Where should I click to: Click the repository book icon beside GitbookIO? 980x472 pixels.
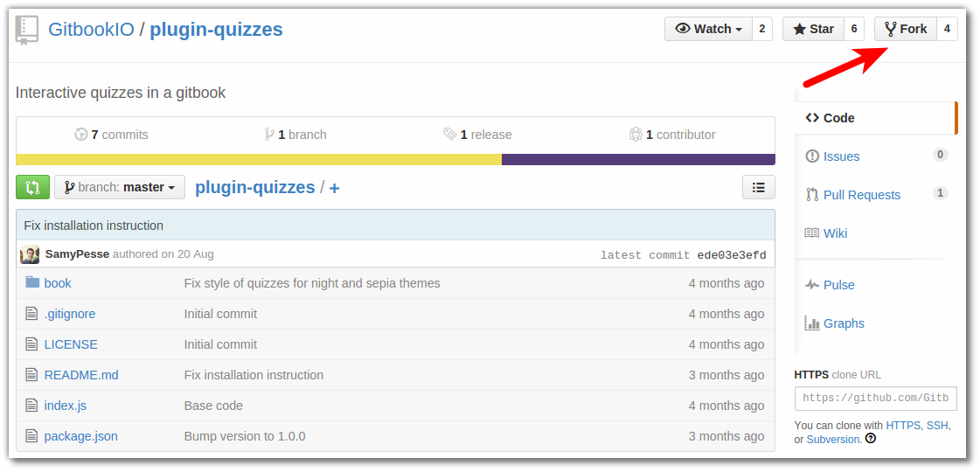click(x=27, y=30)
